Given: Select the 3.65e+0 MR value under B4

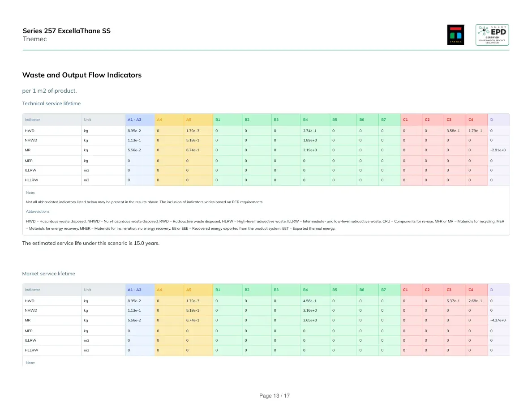Looking at the screenshot, I should pos(310,321).
